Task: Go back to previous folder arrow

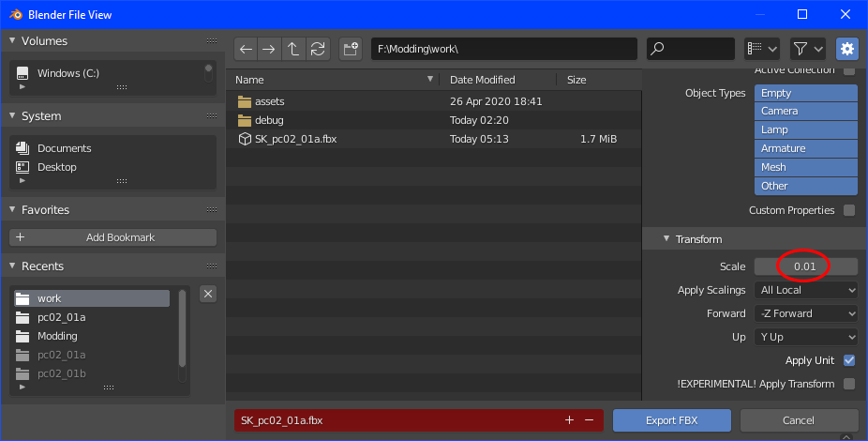Action: (x=246, y=49)
